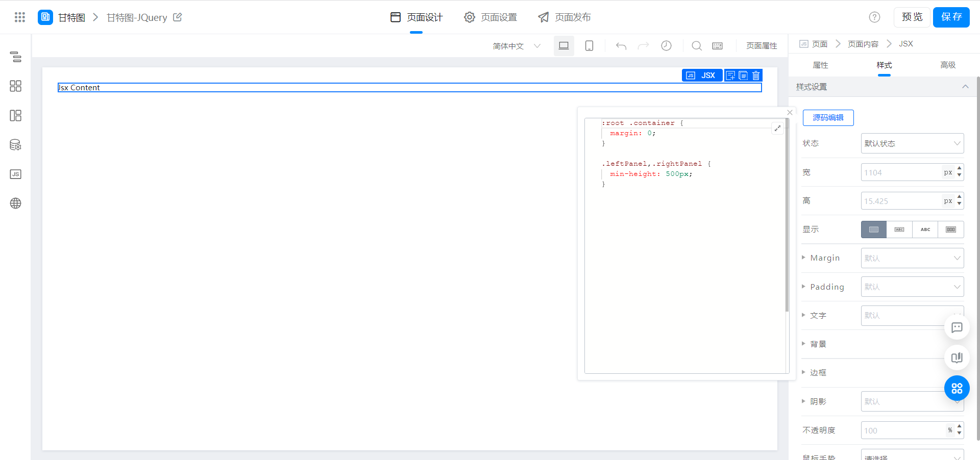Open the 属性 tab in the right panel
The height and width of the screenshot is (460, 980).
820,65
